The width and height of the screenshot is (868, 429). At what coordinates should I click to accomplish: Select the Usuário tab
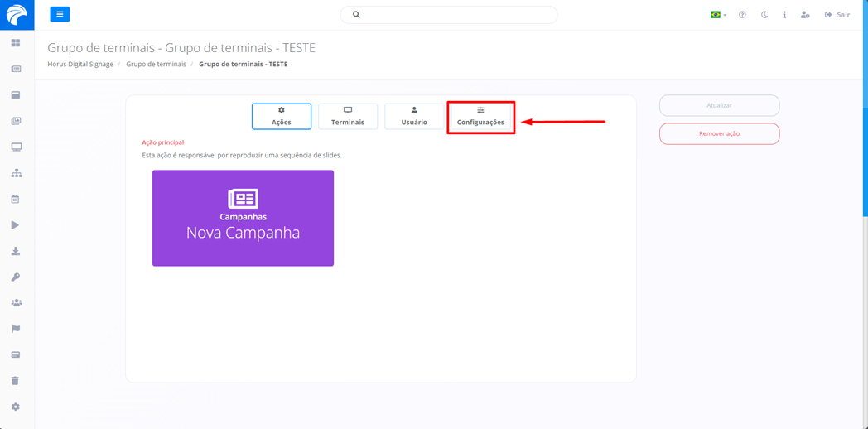[414, 117]
